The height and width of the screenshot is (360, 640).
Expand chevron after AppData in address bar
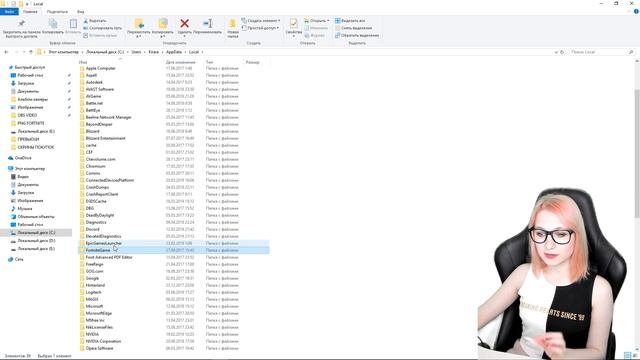pos(185,52)
